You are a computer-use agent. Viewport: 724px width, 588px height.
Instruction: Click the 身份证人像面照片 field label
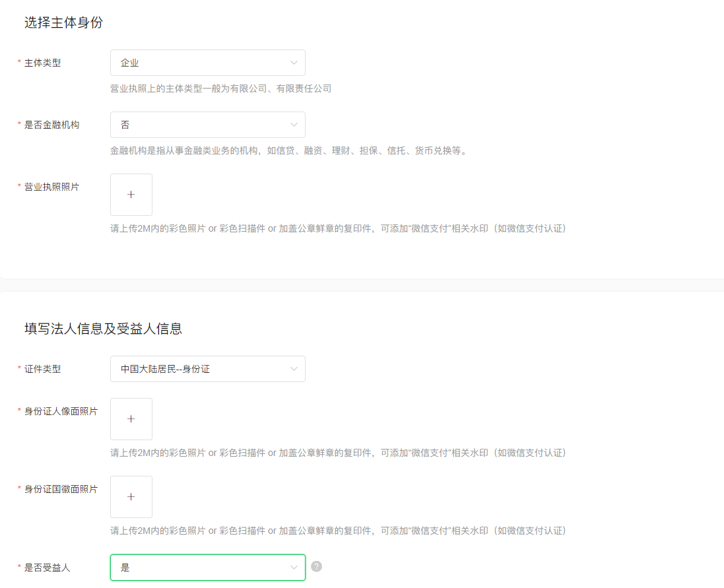tap(61, 411)
